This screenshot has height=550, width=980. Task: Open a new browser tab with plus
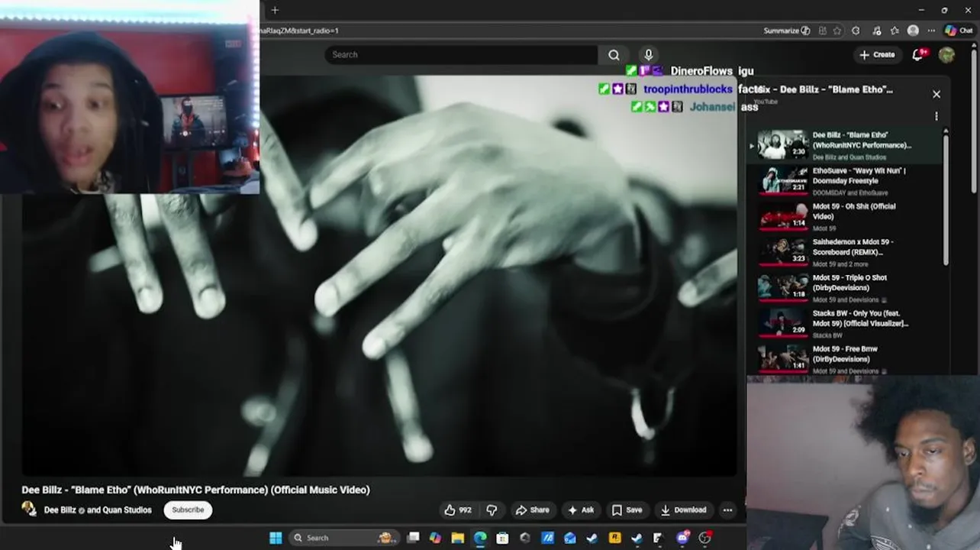[275, 10]
